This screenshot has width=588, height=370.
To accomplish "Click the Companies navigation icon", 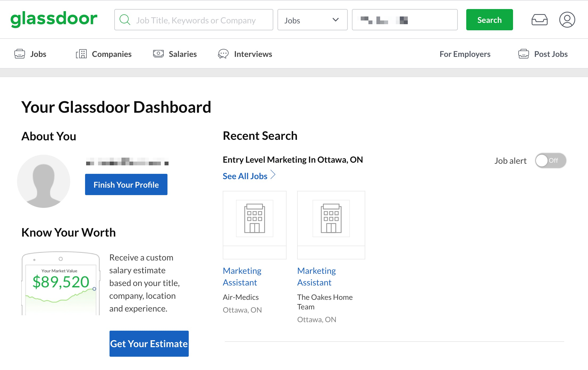I will click(x=81, y=54).
